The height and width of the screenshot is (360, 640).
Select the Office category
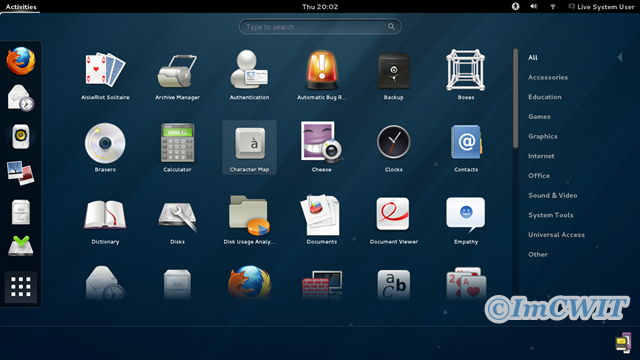[539, 176]
